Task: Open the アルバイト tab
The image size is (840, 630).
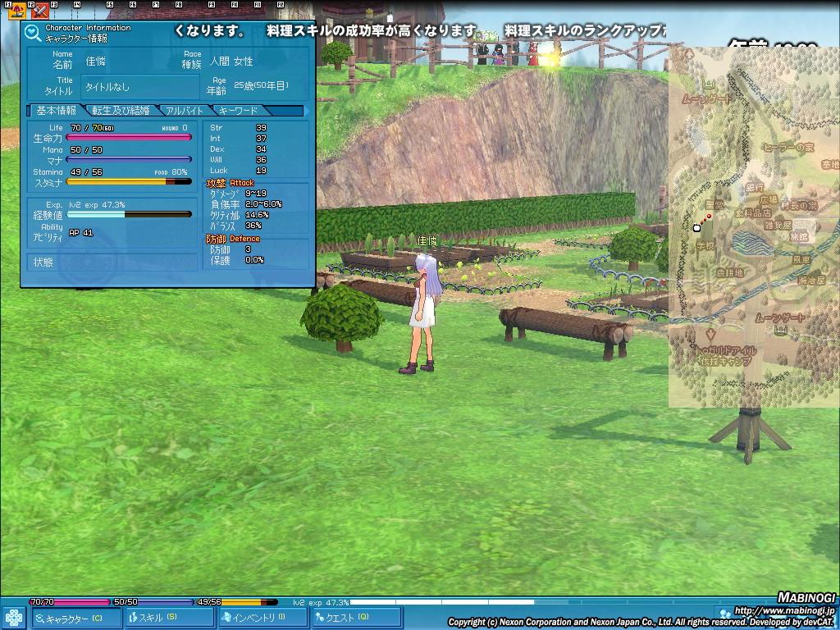Action: [184, 111]
